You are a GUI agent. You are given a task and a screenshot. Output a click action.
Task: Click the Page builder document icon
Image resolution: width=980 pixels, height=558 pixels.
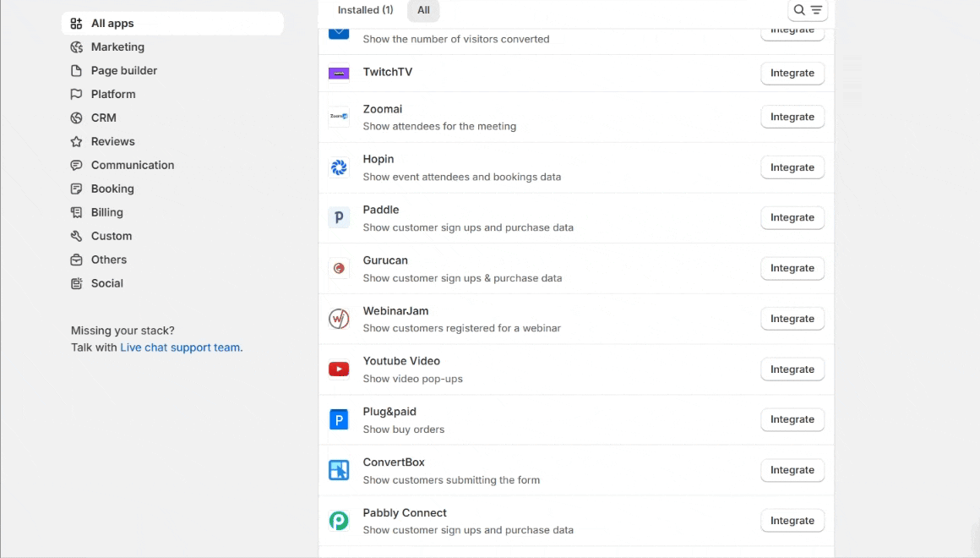coord(76,71)
